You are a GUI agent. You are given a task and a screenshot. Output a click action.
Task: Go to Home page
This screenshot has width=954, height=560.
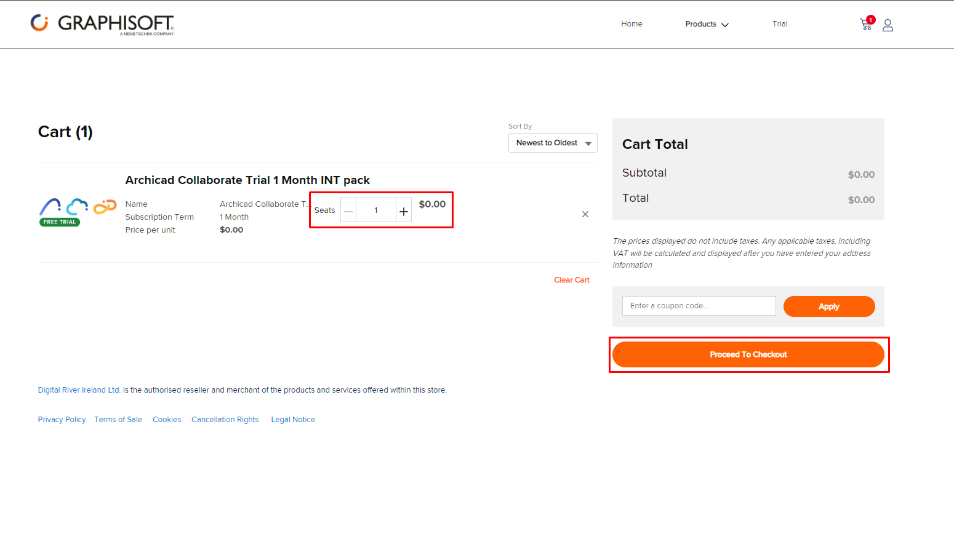click(x=631, y=24)
